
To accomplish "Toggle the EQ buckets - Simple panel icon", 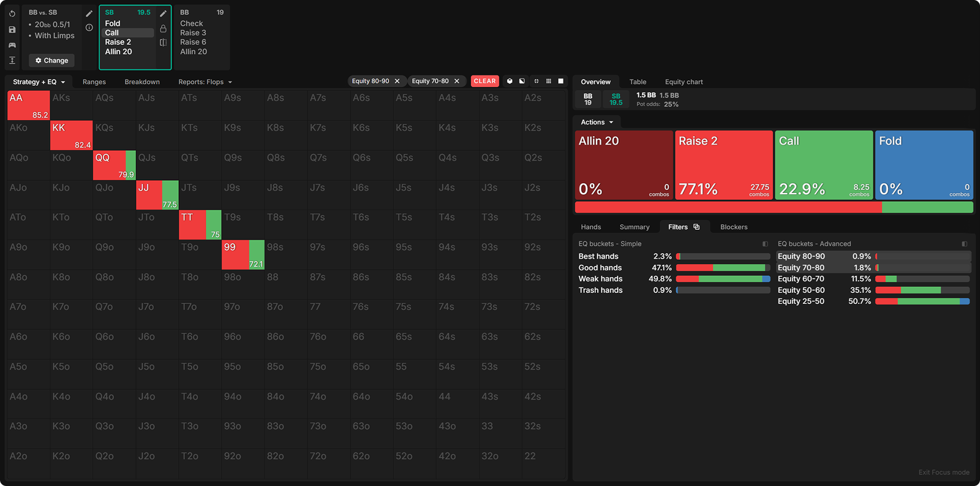I will (x=765, y=244).
